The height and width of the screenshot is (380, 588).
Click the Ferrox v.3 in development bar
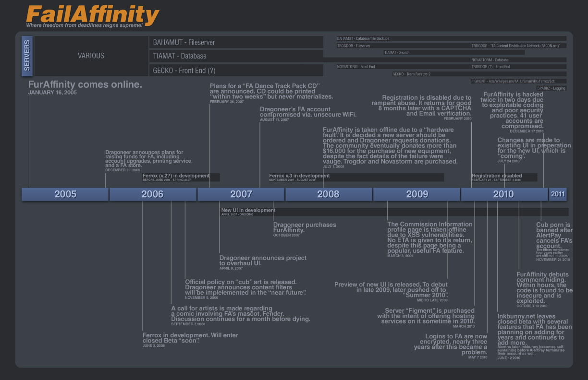(x=355, y=177)
